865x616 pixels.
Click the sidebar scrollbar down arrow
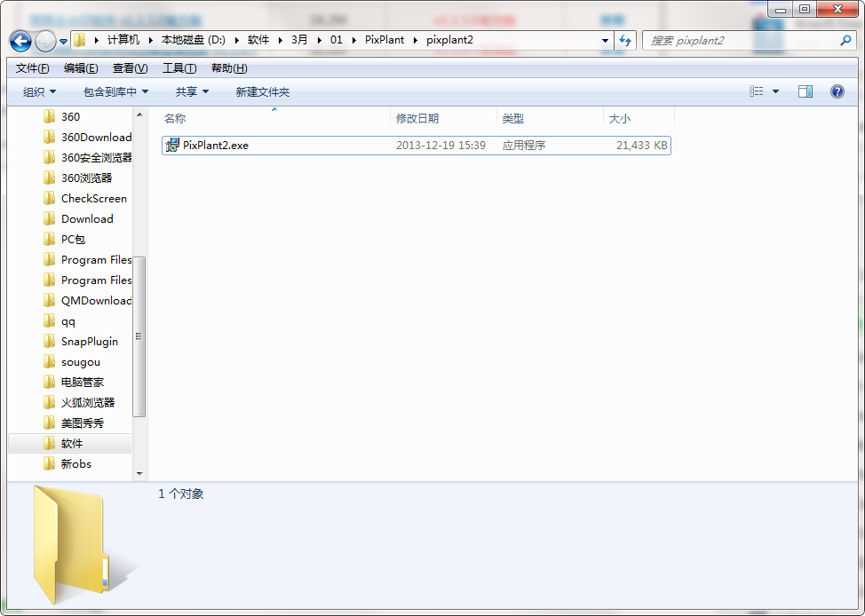[139, 474]
